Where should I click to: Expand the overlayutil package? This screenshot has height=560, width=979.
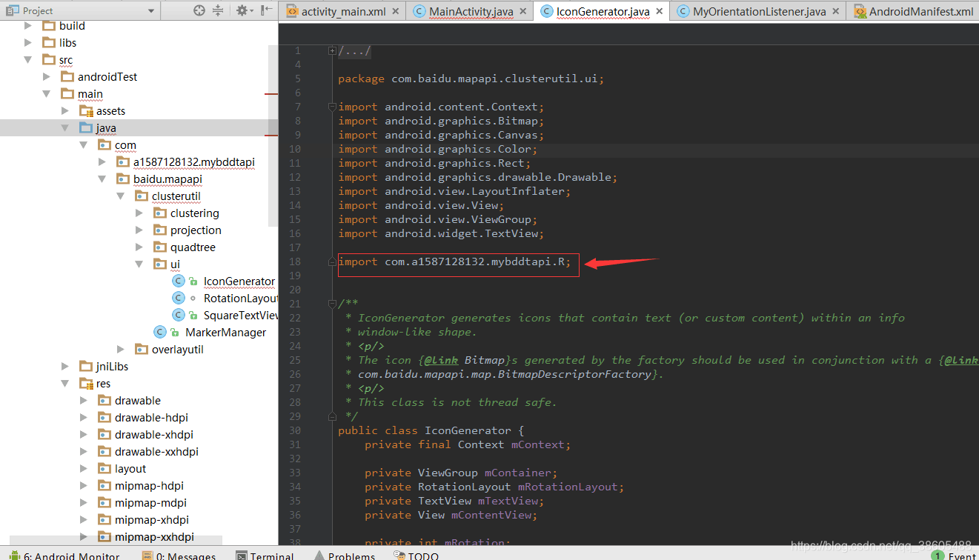[x=121, y=349]
